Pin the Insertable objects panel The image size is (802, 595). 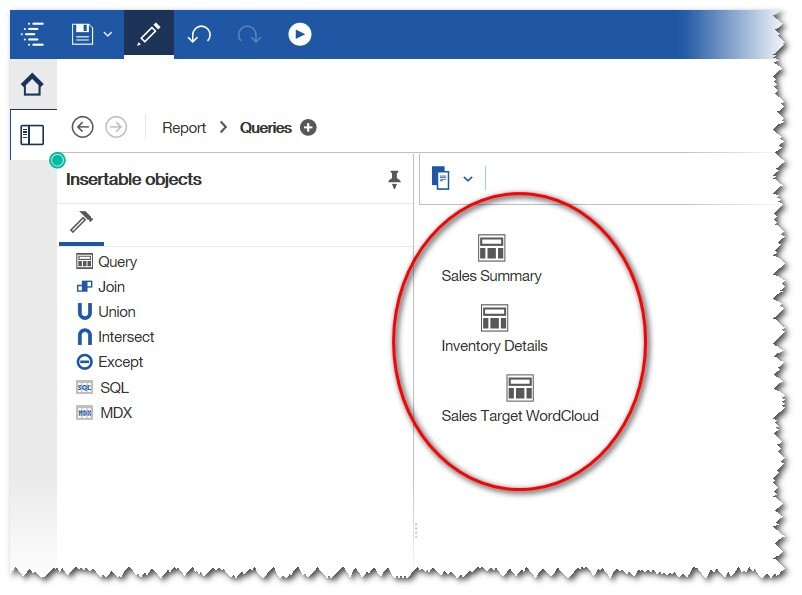pos(394,180)
